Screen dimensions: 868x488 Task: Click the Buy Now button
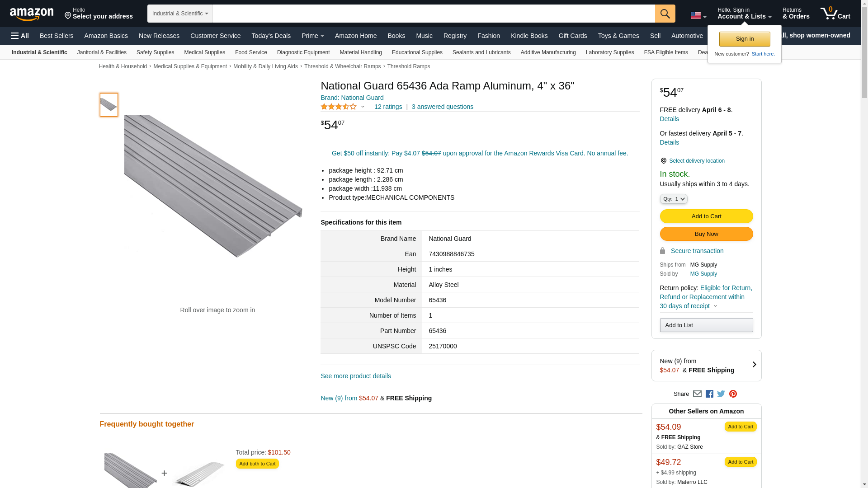click(x=706, y=234)
